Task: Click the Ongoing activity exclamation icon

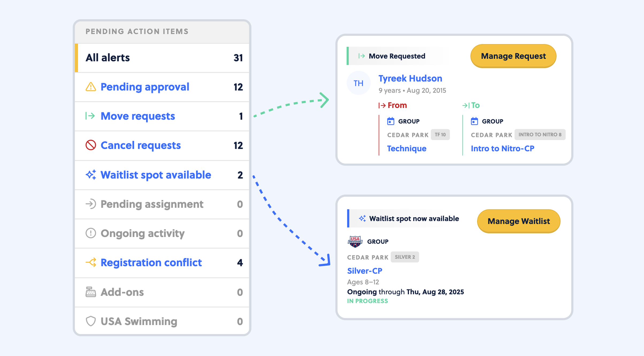Action: pyautogui.click(x=91, y=233)
